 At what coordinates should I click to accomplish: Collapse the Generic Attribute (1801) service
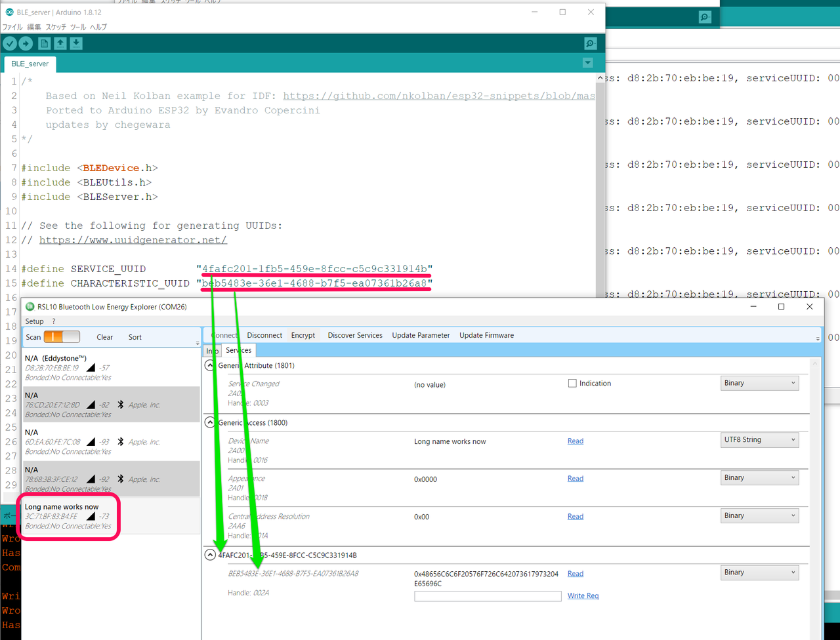[x=210, y=365]
